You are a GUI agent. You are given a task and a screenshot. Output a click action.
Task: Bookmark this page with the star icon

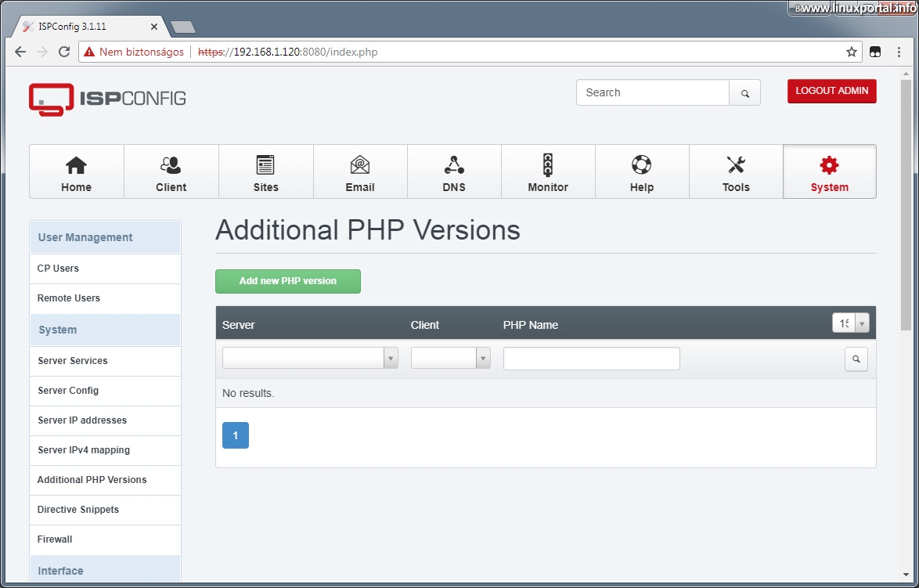coord(852,52)
